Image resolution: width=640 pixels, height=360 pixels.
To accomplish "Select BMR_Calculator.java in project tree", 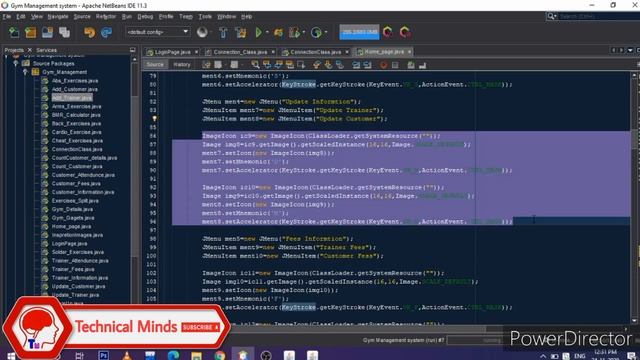I will [x=76, y=115].
